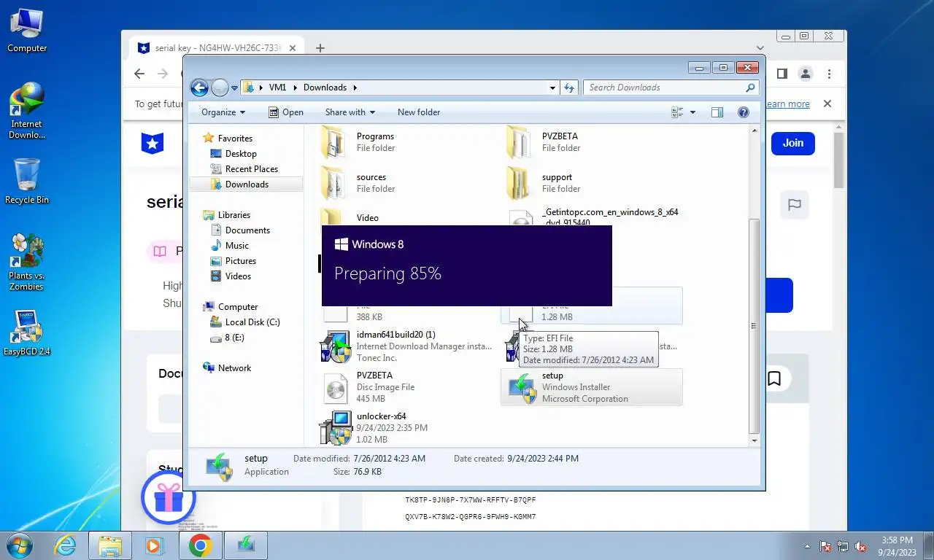Click VM1 in address breadcrumb
This screenshot has width=934, height=560.
point(277,87)
